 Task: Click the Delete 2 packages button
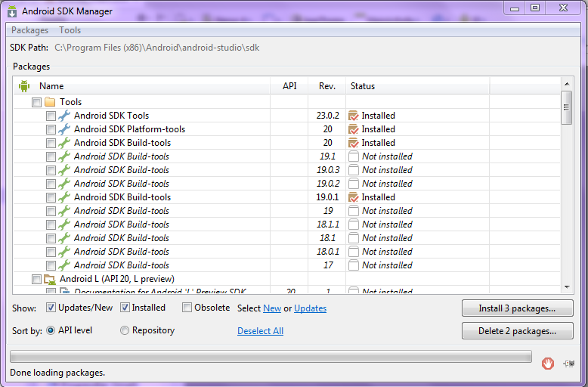tap(517, 331)
